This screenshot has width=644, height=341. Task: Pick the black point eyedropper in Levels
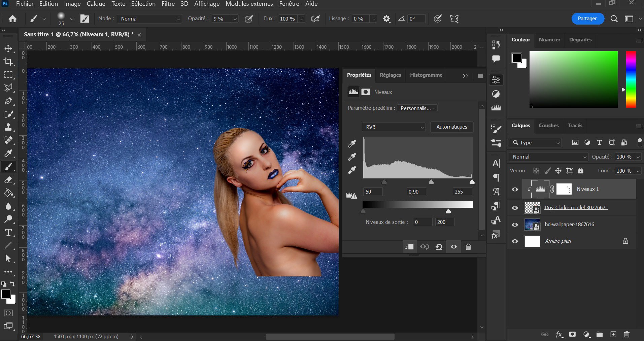coord(352,144)
